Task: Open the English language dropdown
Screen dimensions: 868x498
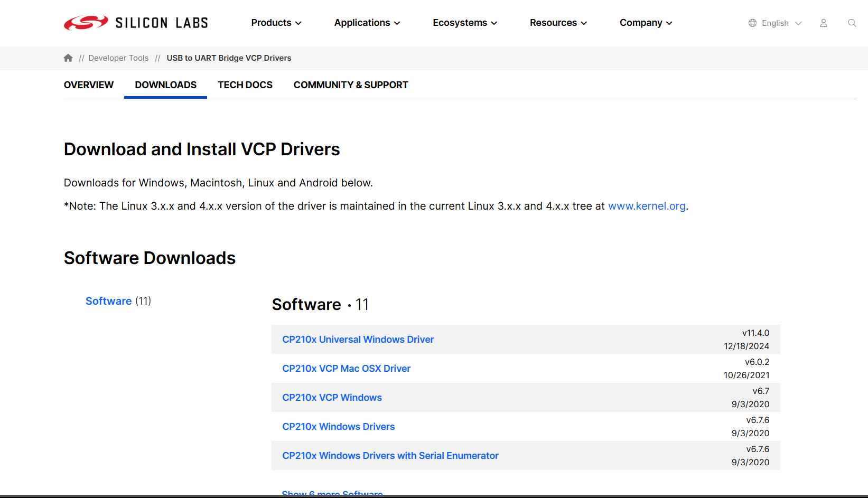Action: 781,23
